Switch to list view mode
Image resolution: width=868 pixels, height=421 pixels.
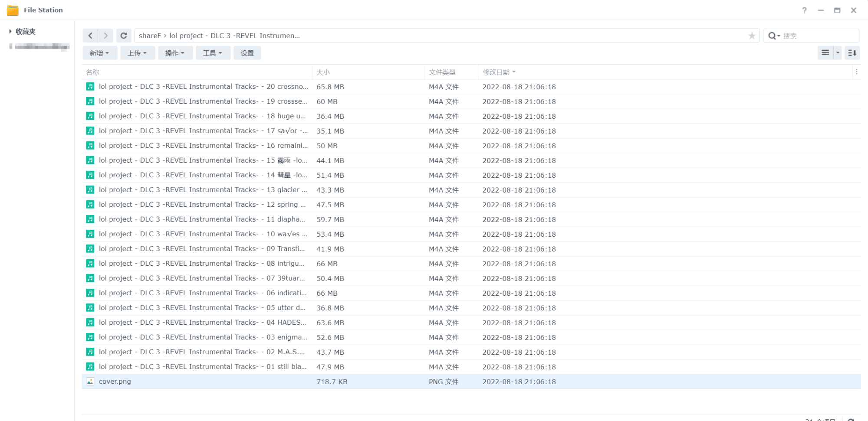825,53
